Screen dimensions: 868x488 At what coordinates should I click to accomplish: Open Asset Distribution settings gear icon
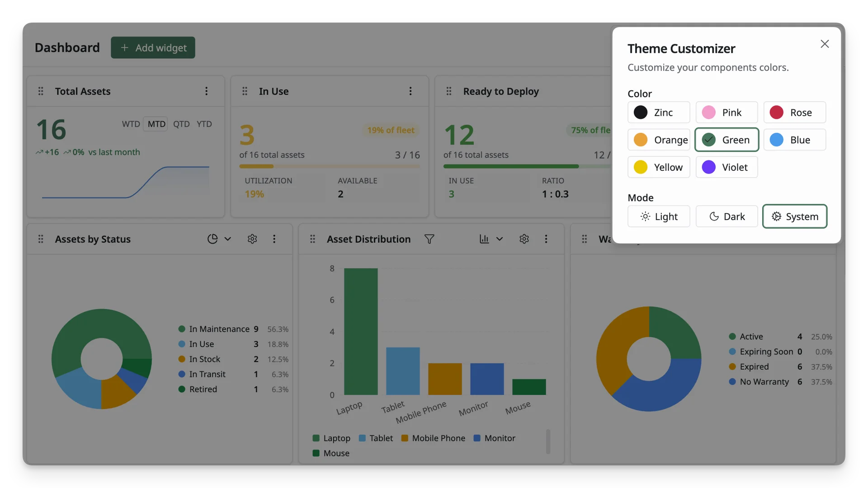pos(524,239)
